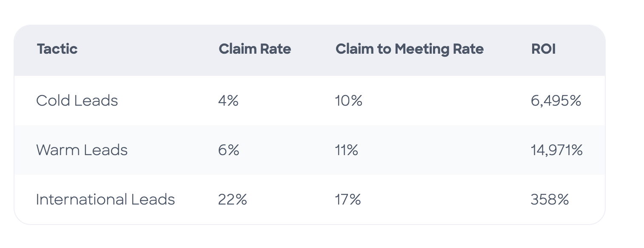Click the 22% claim rate cell
This screenshot has height=248, width=644.
click(x=233, y=199)
